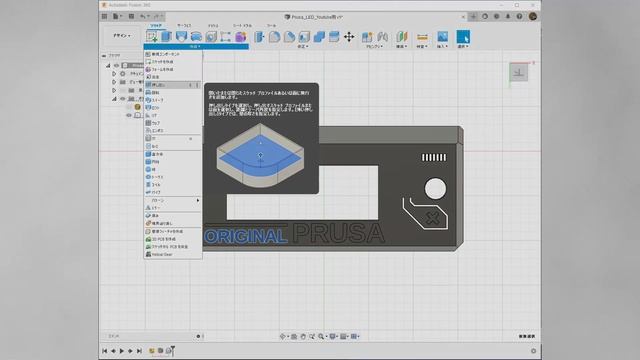Viewport: 640px width, 360px height.
Task: Click the timeline position marker
Action: point(173,350)
